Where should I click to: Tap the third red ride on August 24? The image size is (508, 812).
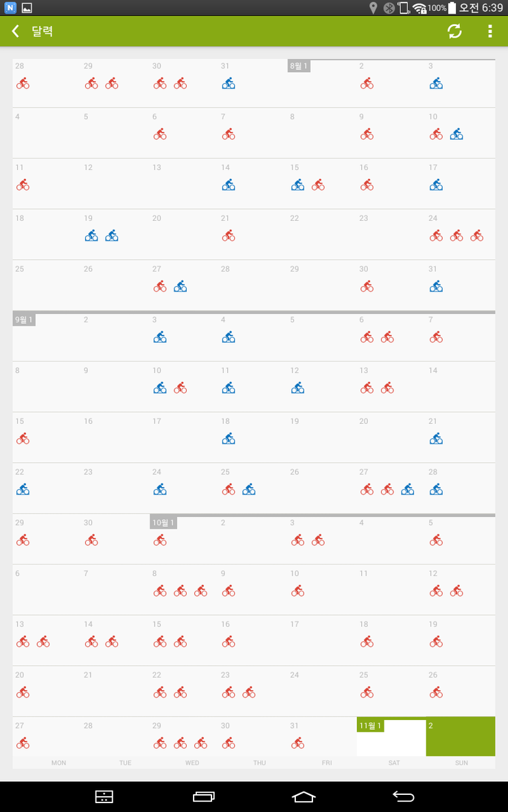click(477, 236)
